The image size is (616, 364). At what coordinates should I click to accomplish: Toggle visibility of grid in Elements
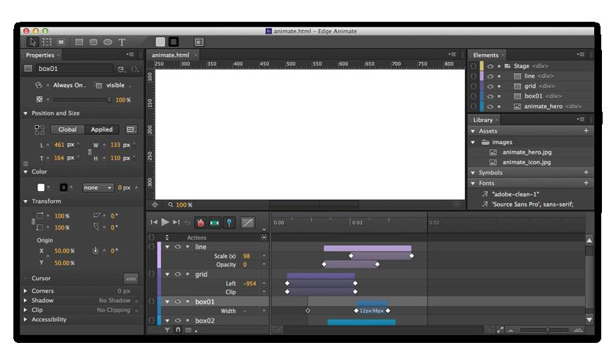click(490, 86)
